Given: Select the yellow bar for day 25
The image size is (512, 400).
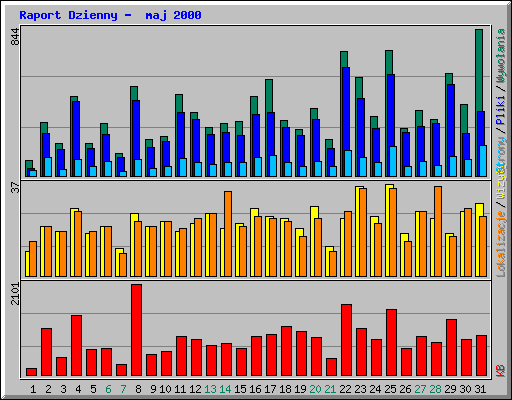Looking at the screenshot, I should [389, 230].
